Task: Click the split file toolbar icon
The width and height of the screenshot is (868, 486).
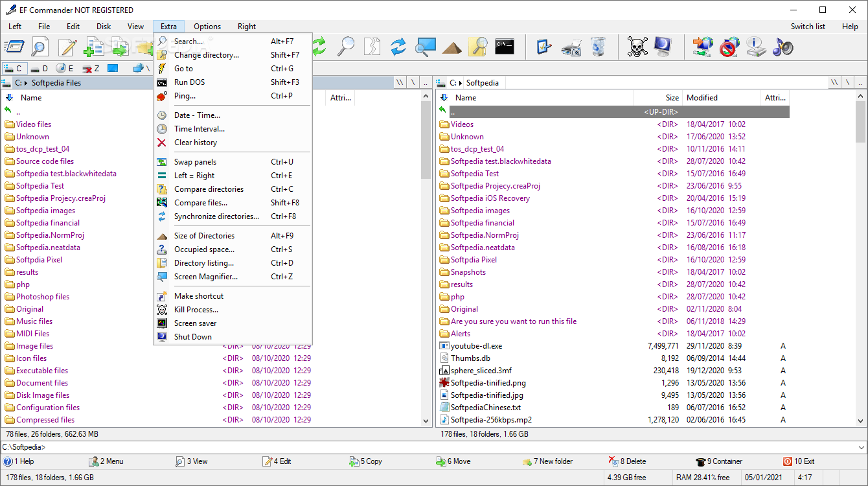Action: click(x=372, y=47)
